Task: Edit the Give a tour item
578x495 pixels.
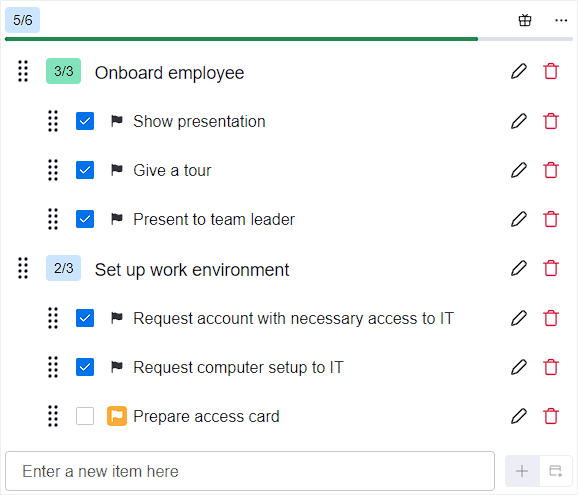Action: click(519, 170)
